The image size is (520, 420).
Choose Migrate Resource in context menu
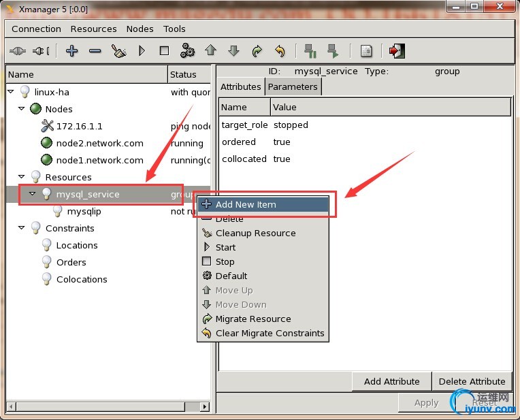click(263, 319)
